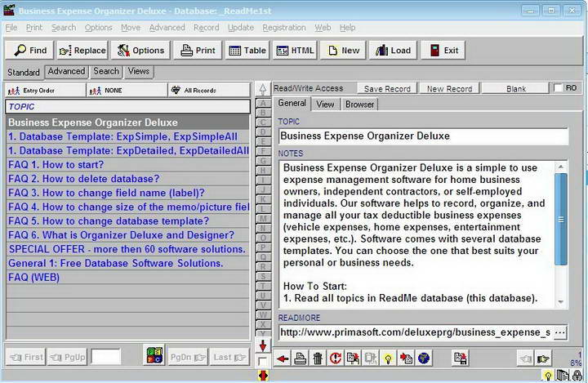Open the Record menu
This screenshot has height=383, width=588.
[207, 28]
